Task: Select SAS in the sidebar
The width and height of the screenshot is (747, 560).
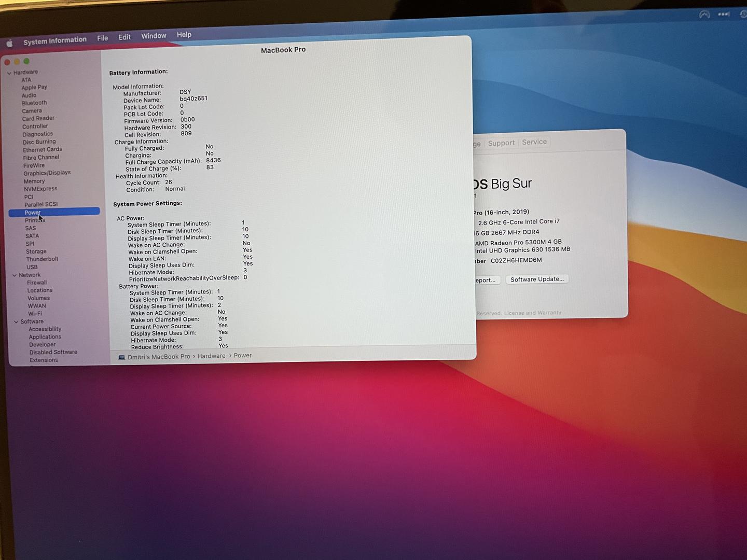Action: (31, 228)
